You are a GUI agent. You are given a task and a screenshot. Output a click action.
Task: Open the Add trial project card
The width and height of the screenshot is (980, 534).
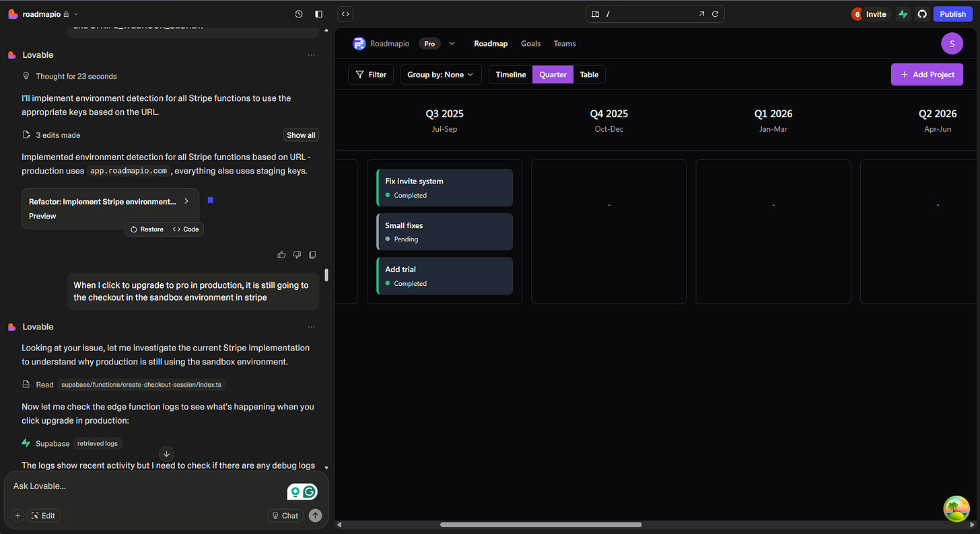click(x=445, y=276)
